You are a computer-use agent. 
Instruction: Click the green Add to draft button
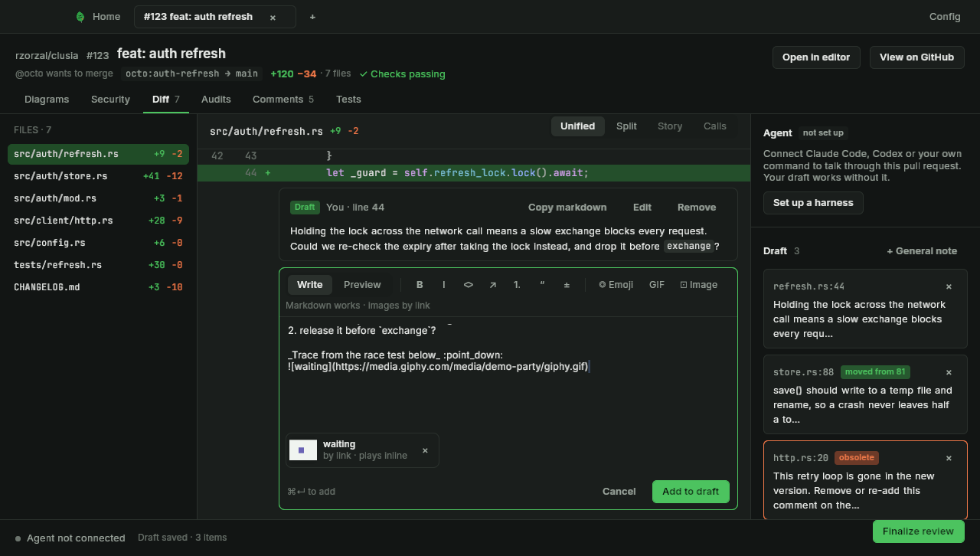[691, 492]
